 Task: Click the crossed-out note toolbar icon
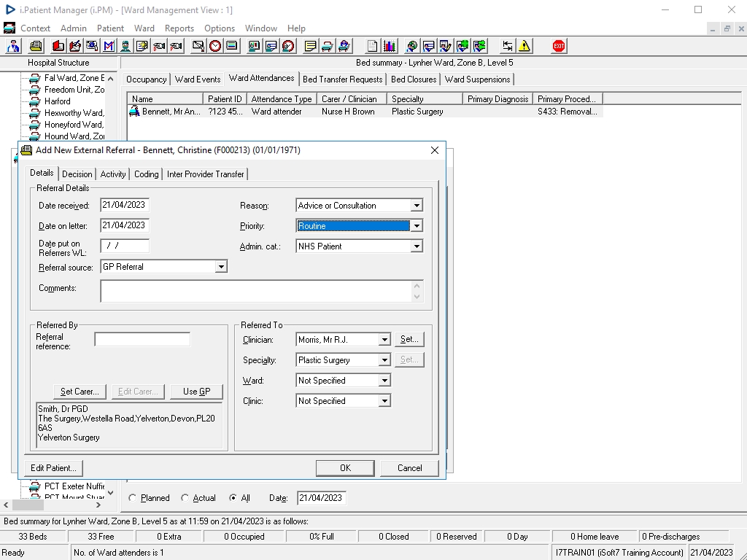[198, 46]
